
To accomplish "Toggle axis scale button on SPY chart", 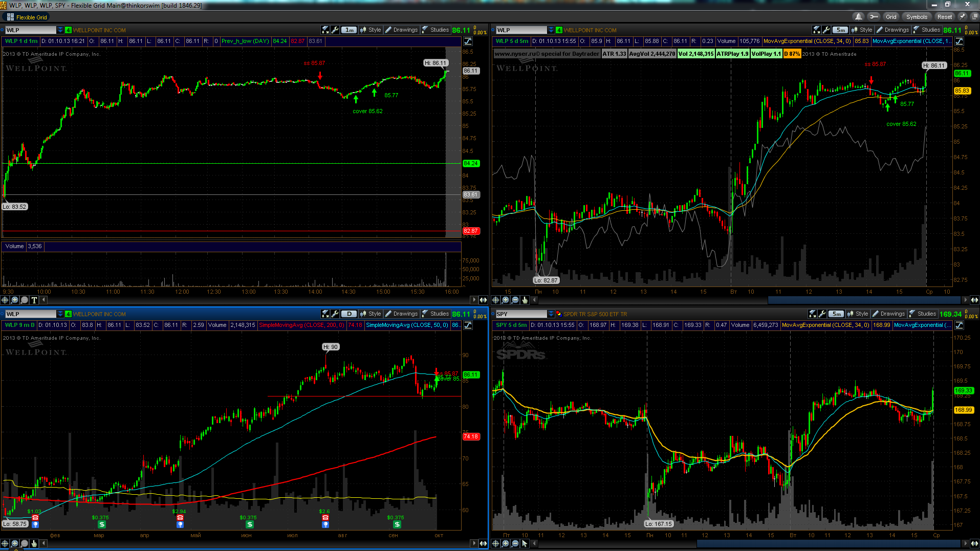I will point(960,325).
